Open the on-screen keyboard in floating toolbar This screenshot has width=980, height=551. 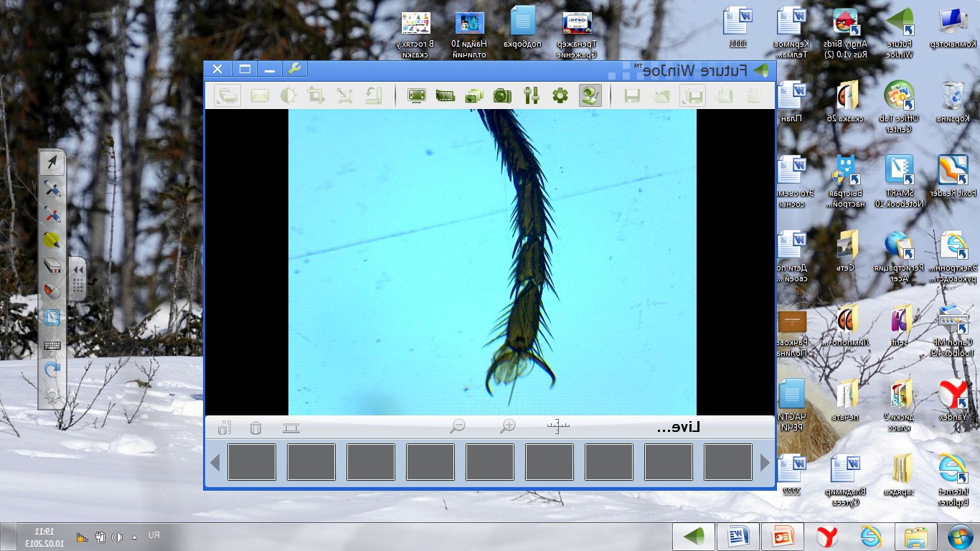52,345
